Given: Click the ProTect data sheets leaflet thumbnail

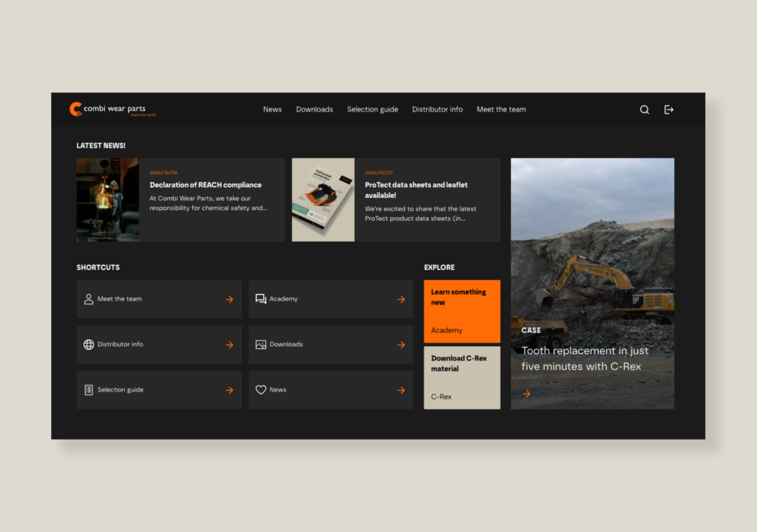Looking at the screenshot, I should 323,199.
